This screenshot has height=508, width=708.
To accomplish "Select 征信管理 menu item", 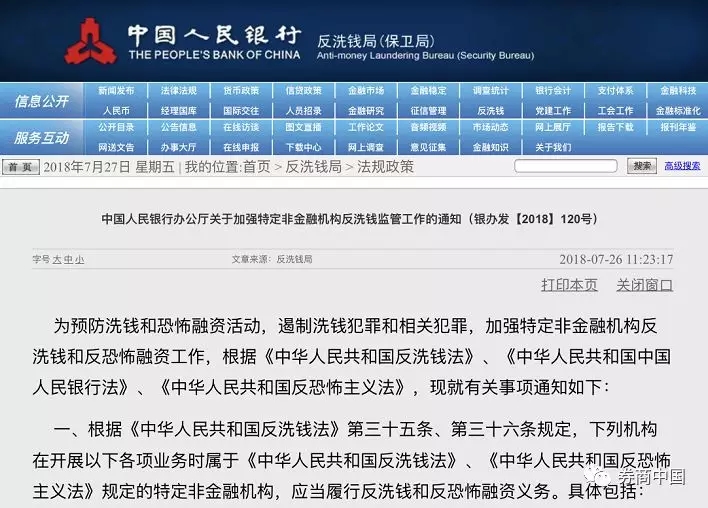I will click(428, 111).
